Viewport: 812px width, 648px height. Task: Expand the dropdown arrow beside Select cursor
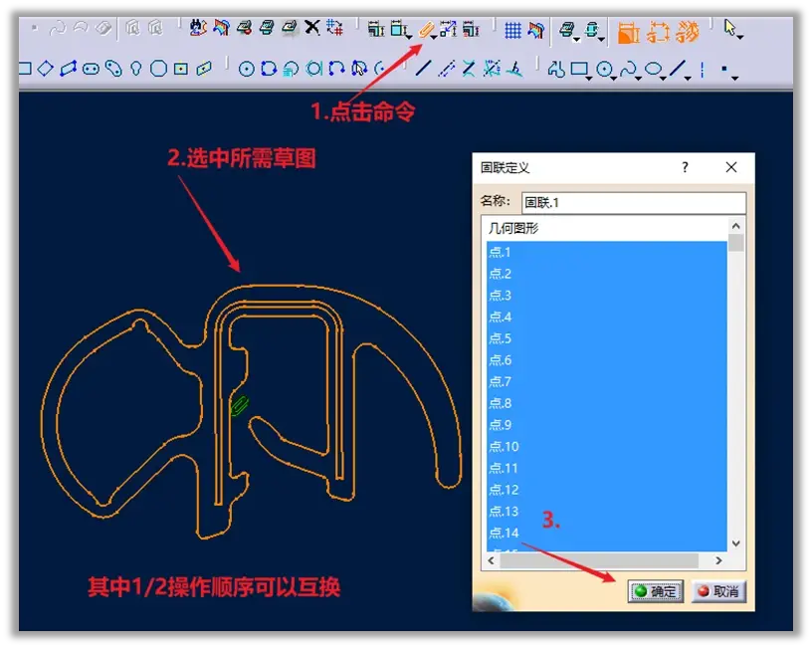(x=740, y=37)
